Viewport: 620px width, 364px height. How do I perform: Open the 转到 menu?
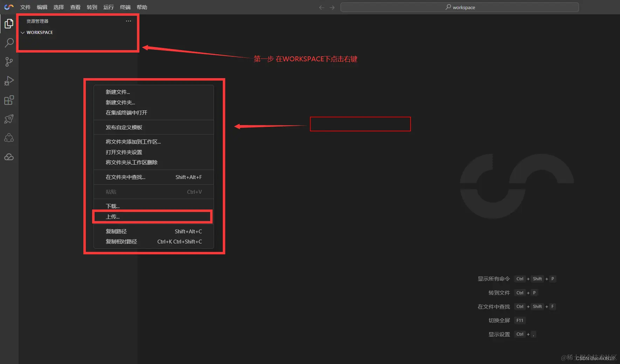pyautogui.click(x=92, y=7)
